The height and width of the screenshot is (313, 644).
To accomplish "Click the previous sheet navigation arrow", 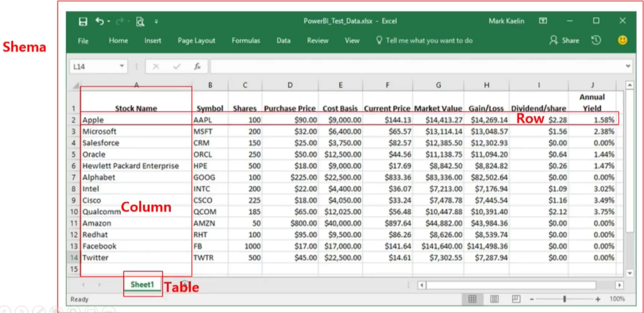I will click(x=84, y=285).
